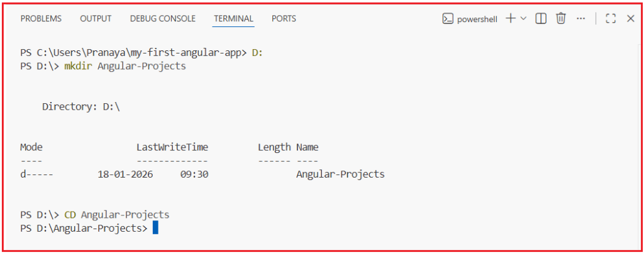Focus the terminal cursor at the prompt
Image resolution: width=644 pixels, height=255 pixels.
[x=155, y=228]
